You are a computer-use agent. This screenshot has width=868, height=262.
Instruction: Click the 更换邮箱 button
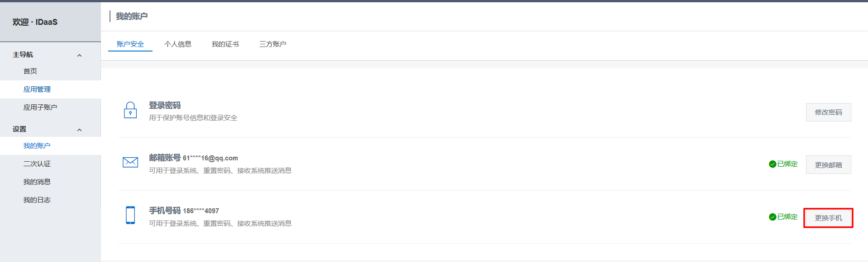(828, 165)
